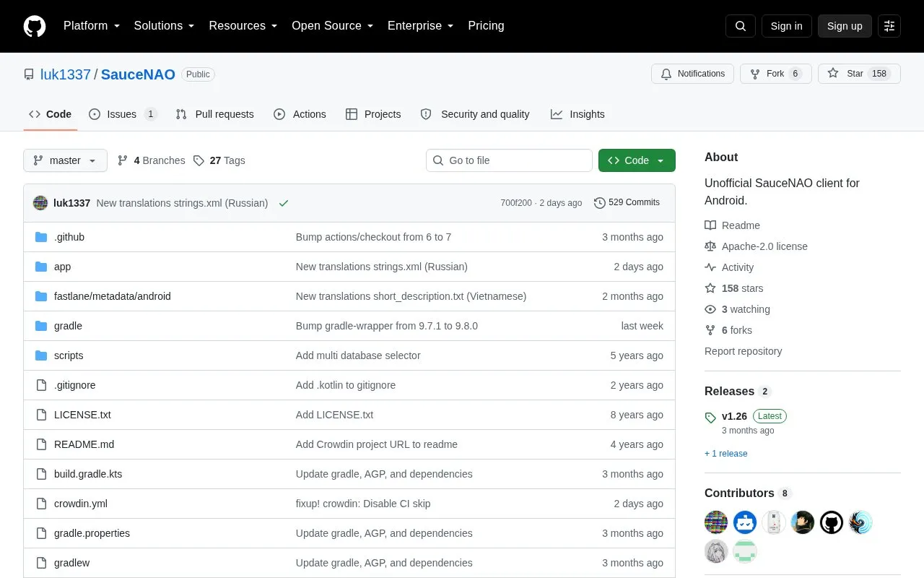View the 4 Branches link
The image size is (924, 578).
[151, 160]
